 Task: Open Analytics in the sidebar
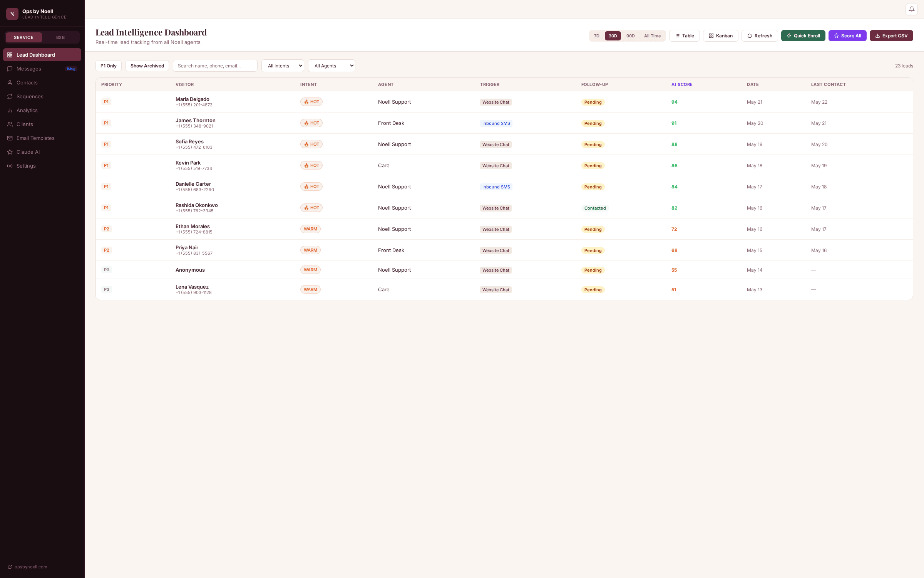(x=42, y=111)
